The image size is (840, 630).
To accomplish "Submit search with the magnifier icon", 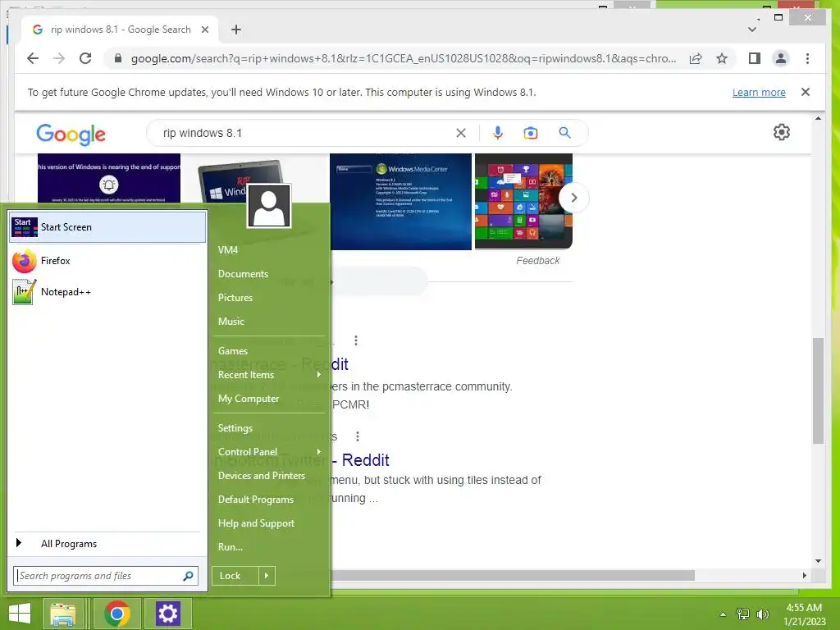I will 564,133.
